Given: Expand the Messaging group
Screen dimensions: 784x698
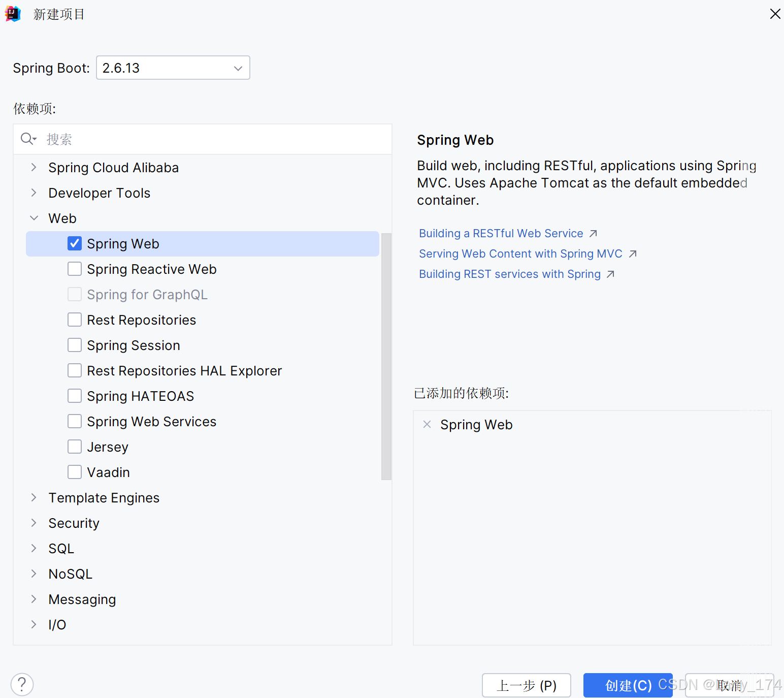Looking at the screenshot, I should tap(34, 599).
